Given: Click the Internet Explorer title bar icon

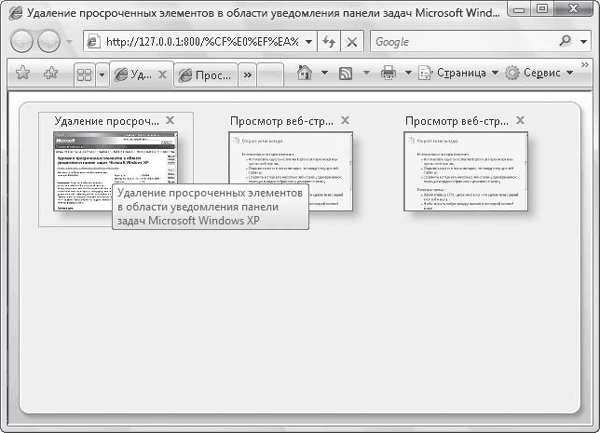Looking at the screenshot, I should click(x=15, y=13).
